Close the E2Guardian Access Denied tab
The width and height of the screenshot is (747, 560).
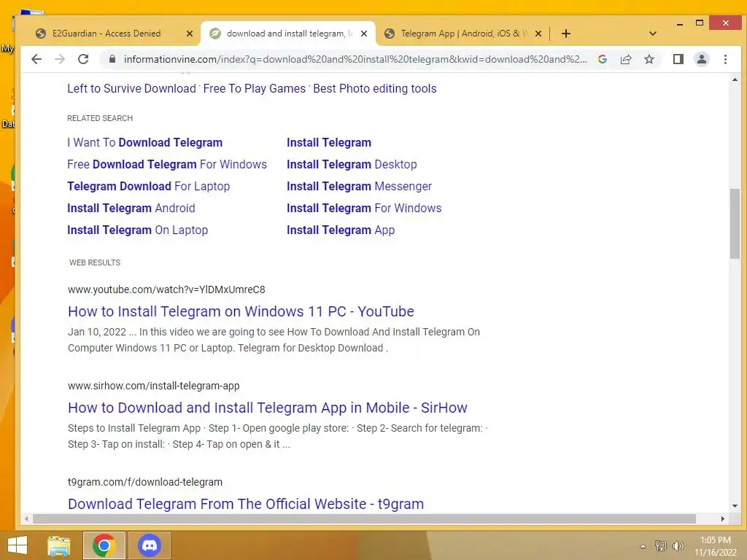click(x=189, y=34)
